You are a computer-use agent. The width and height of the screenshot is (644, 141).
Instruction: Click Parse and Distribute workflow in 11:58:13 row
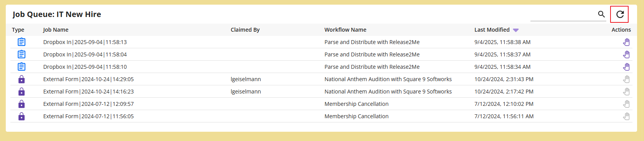pyautogui.click(x=372, y=42)
